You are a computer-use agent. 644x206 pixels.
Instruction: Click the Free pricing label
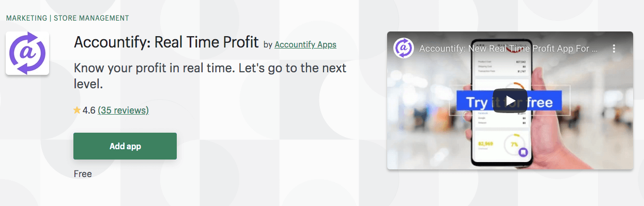[83, 174]
